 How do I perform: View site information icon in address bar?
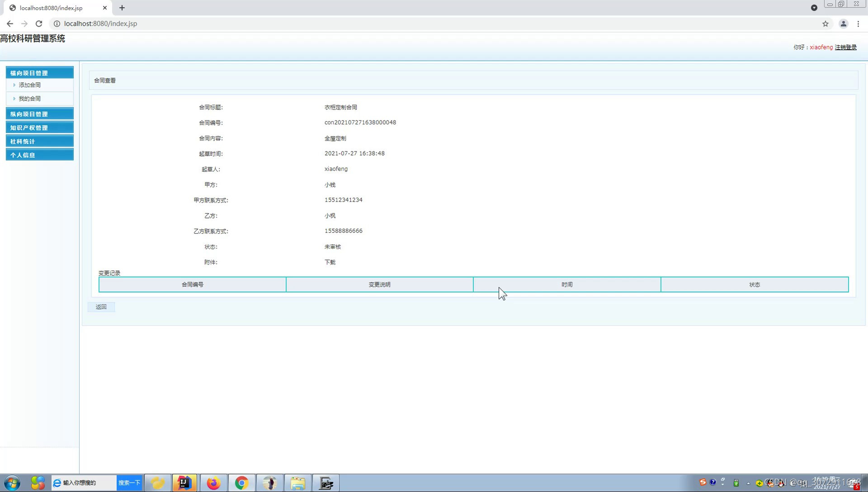click(x=57, y=24)
